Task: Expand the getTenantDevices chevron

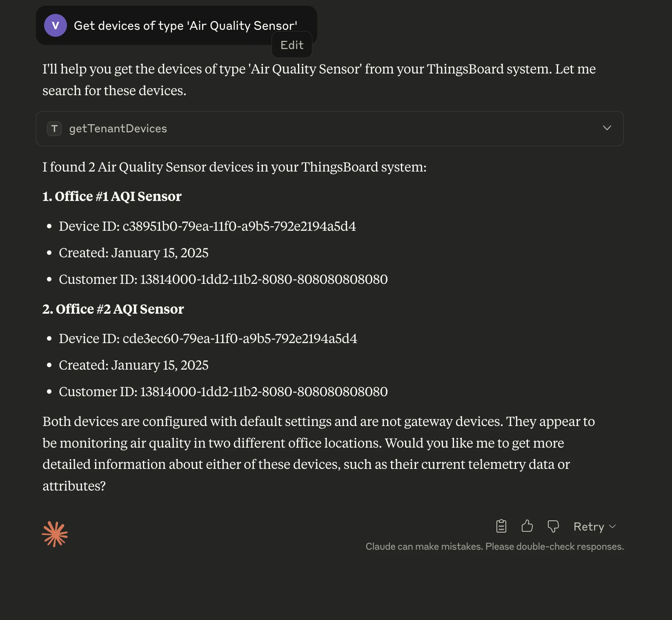Action: point(607,128)
